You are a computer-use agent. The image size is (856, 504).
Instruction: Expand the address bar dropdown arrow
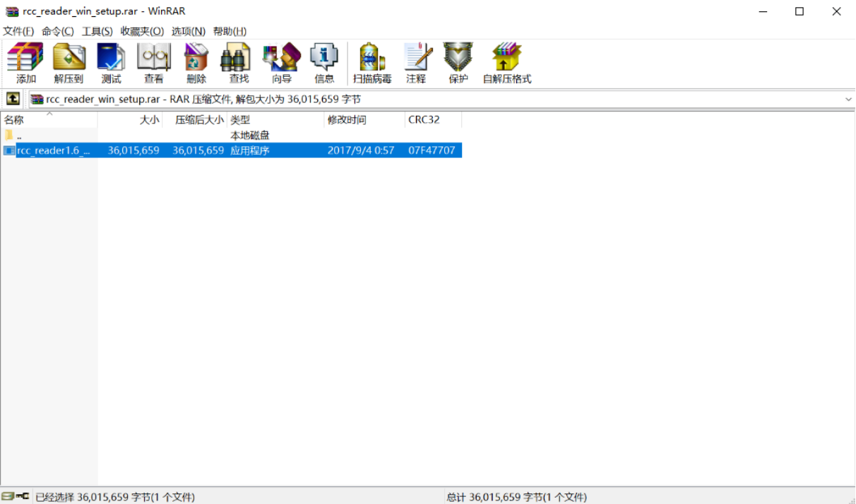click(x=848, y=100)
